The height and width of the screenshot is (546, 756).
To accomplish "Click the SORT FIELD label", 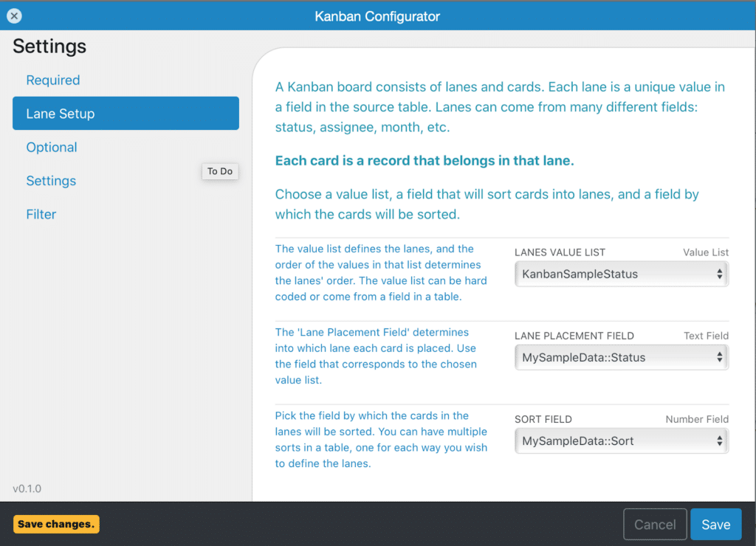I will [x=543, y=419].
